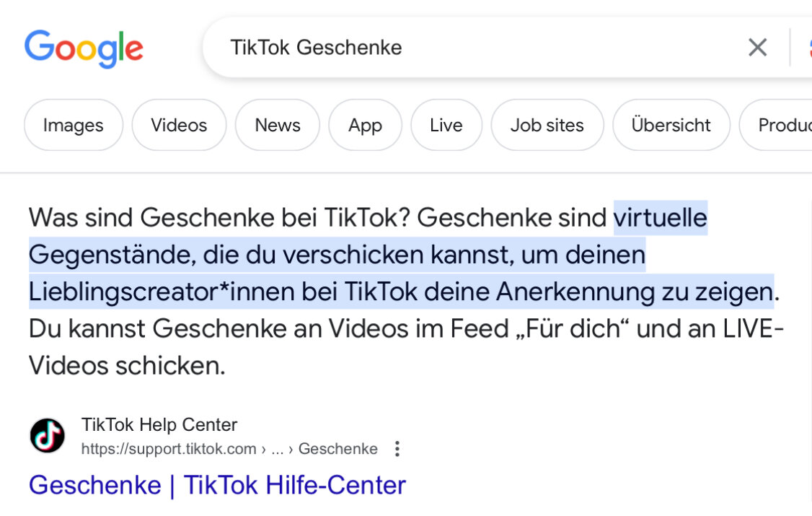Open the News results tab

tap(278, 125)
